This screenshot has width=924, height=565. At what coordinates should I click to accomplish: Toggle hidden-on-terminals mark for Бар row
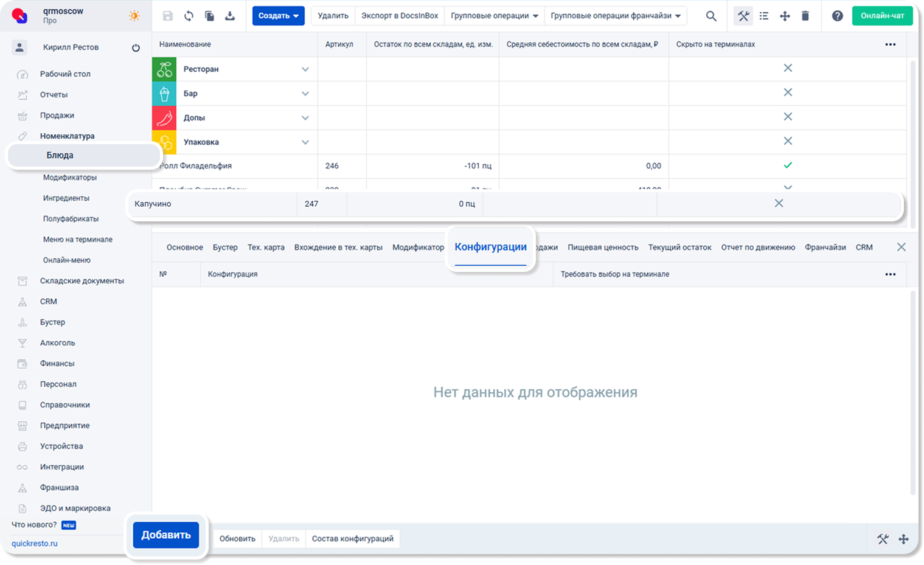click(788, 92)
